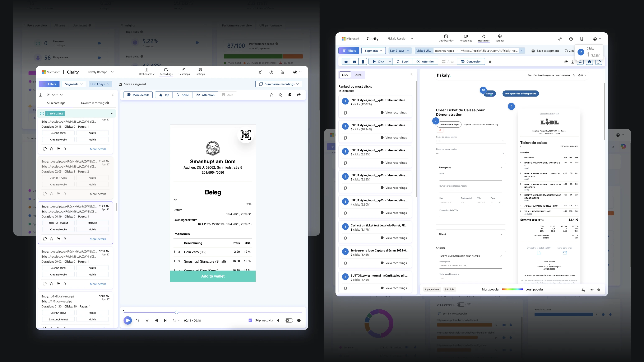Skip forward 30 seconds in recording
Image resolution: width=644 pixels, height=362 pixels.
147,320
